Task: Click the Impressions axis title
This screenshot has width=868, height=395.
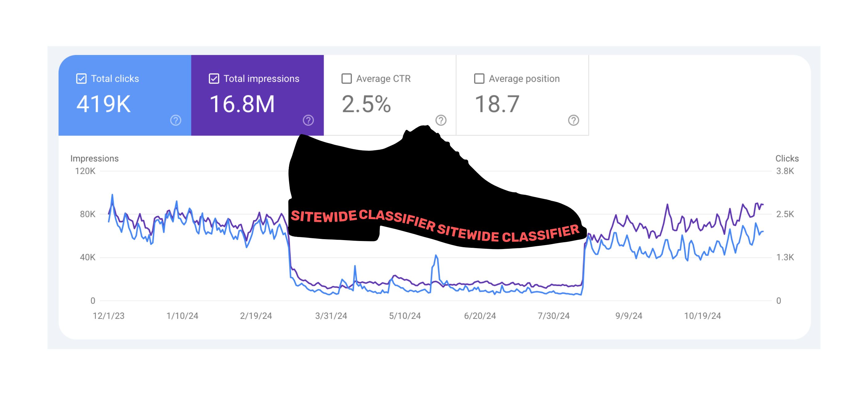Action: point(94,159)
